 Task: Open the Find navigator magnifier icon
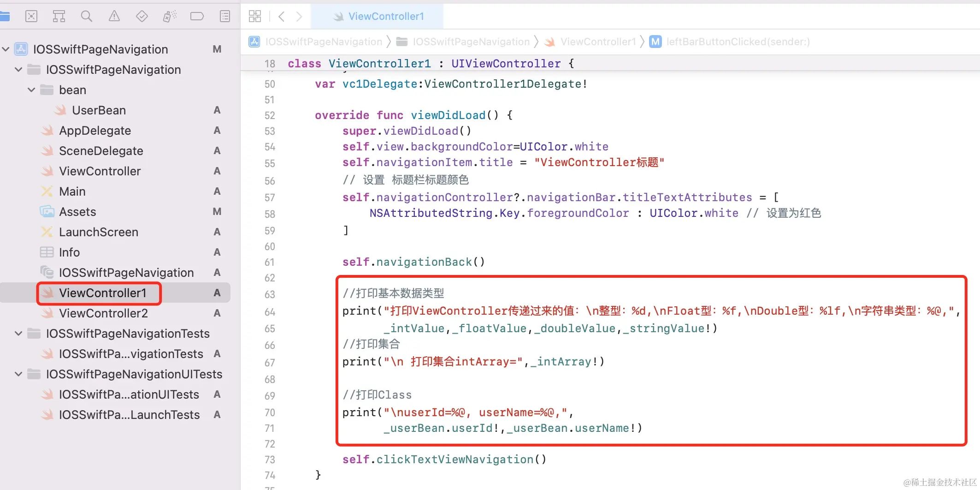(86, 17)
